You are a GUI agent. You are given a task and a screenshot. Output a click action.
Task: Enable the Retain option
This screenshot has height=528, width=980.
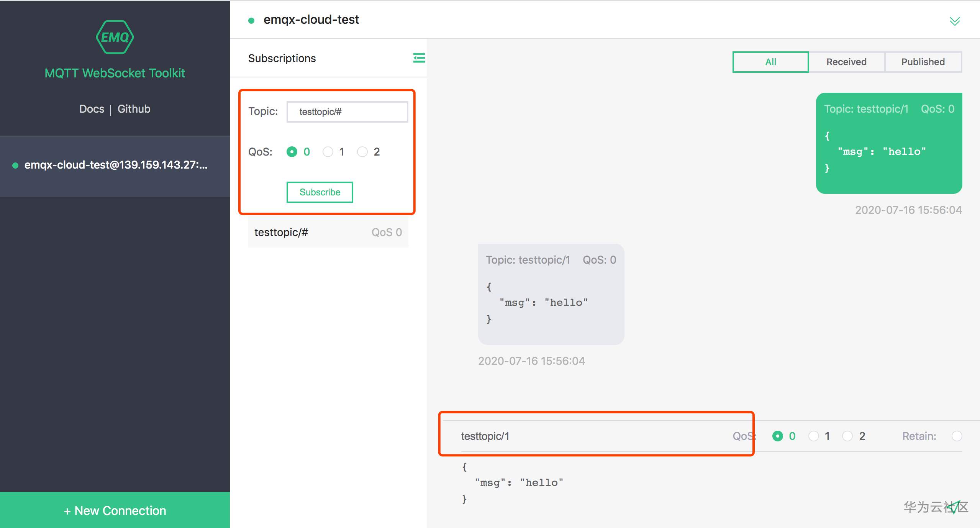coord(957,436)
